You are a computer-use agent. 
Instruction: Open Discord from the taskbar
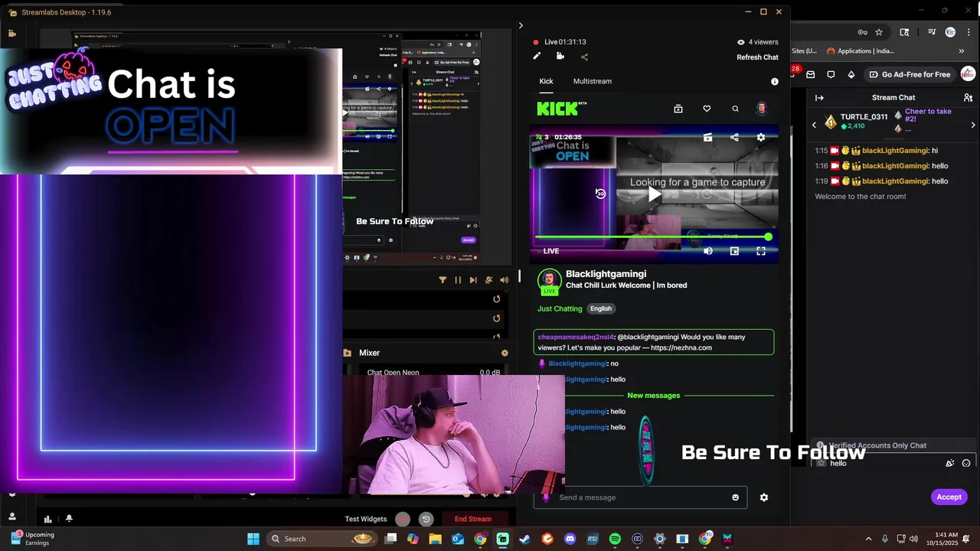(570, 539)
